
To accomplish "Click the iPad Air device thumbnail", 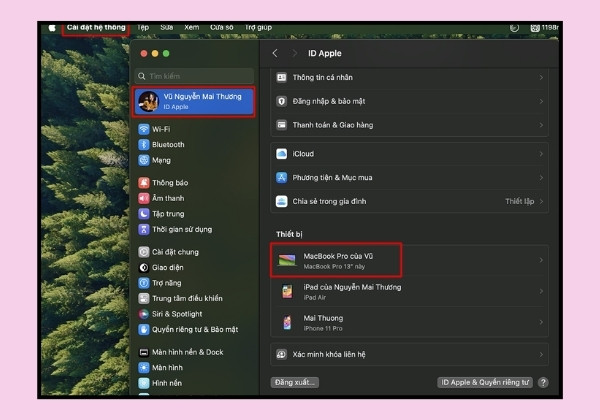I will [287, 291].
